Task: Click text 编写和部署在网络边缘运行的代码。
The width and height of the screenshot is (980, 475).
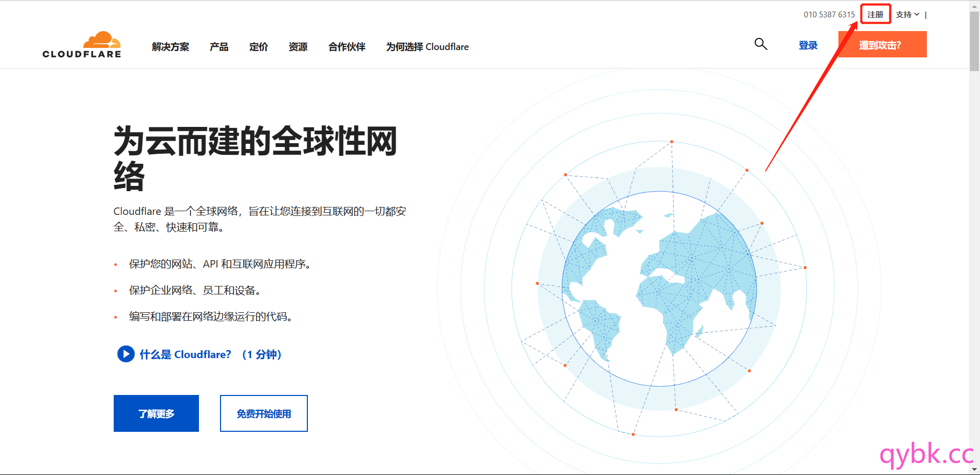Action: pos(212,316)
